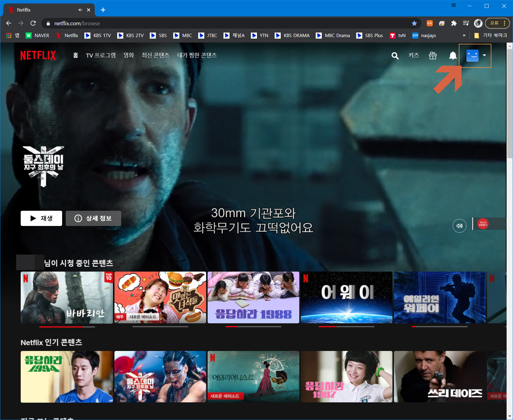Image resolution: width=513 pixels, height=420 pixels.
Task: Open the NAVER bookmark
Action: 37,36
